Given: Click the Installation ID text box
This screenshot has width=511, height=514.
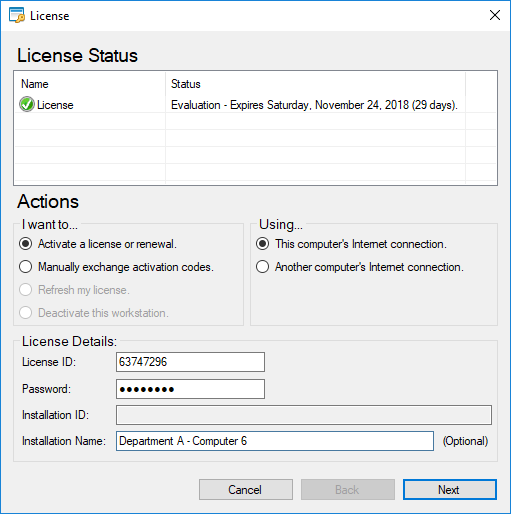Looking at the screenshot, I should [304, 415].
